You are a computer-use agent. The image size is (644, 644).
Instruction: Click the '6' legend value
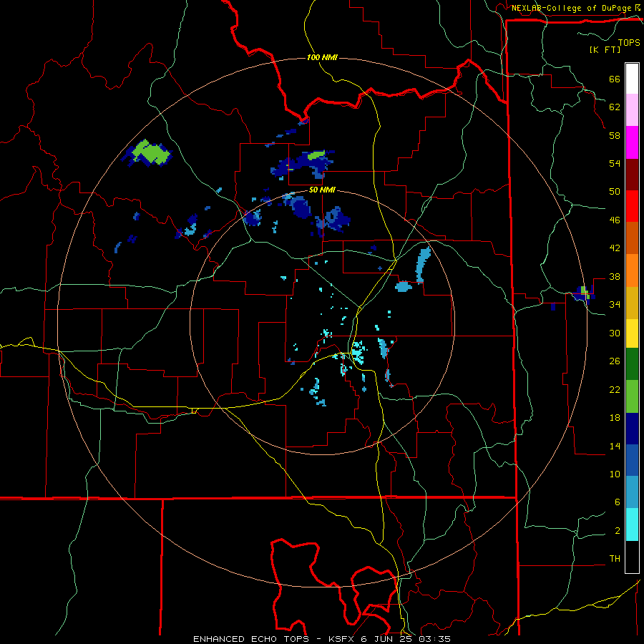pos(617,502)
